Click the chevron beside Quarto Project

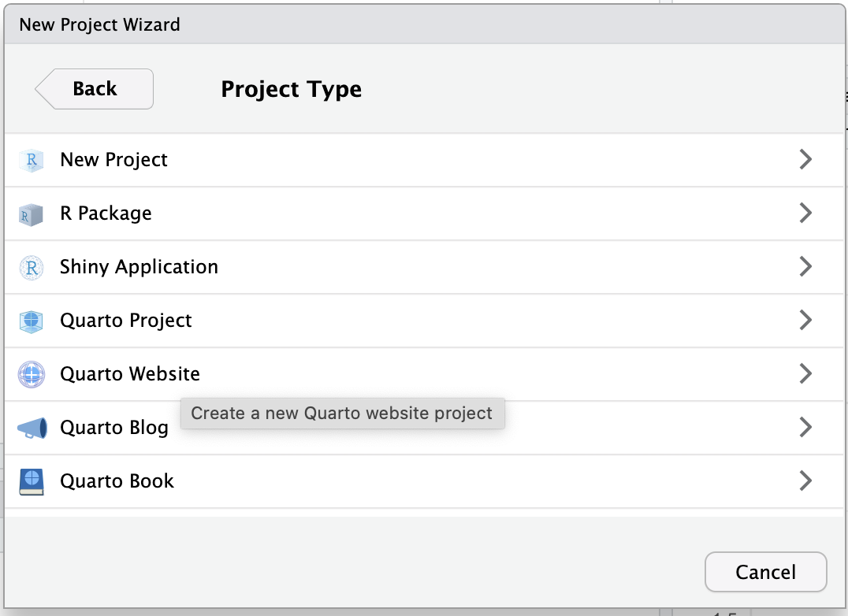(x=805, y=321)
